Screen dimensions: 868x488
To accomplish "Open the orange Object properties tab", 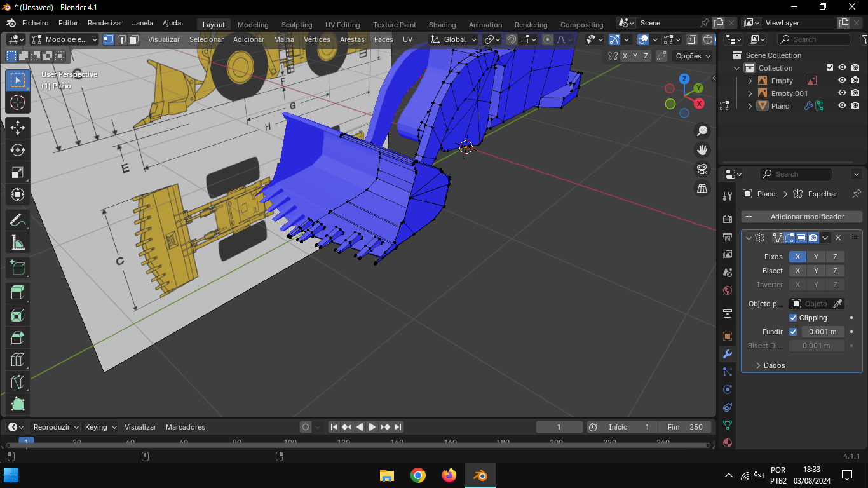I will 728,336.
